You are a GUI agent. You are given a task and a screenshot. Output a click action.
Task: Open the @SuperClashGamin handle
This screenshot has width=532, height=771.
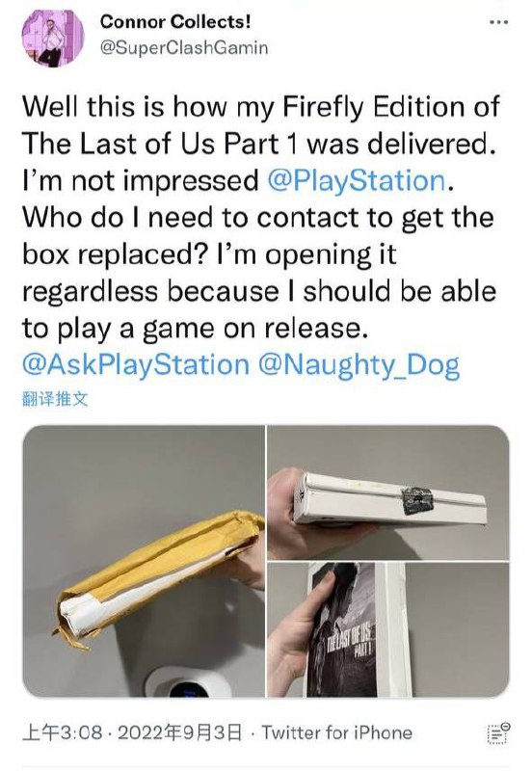click(x=184, y=48)
